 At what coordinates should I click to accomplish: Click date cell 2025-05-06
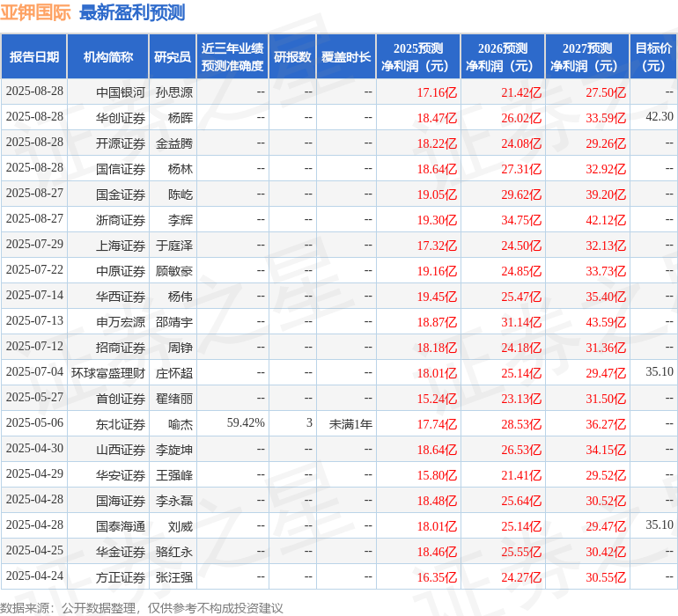click(x=34, y=422)
